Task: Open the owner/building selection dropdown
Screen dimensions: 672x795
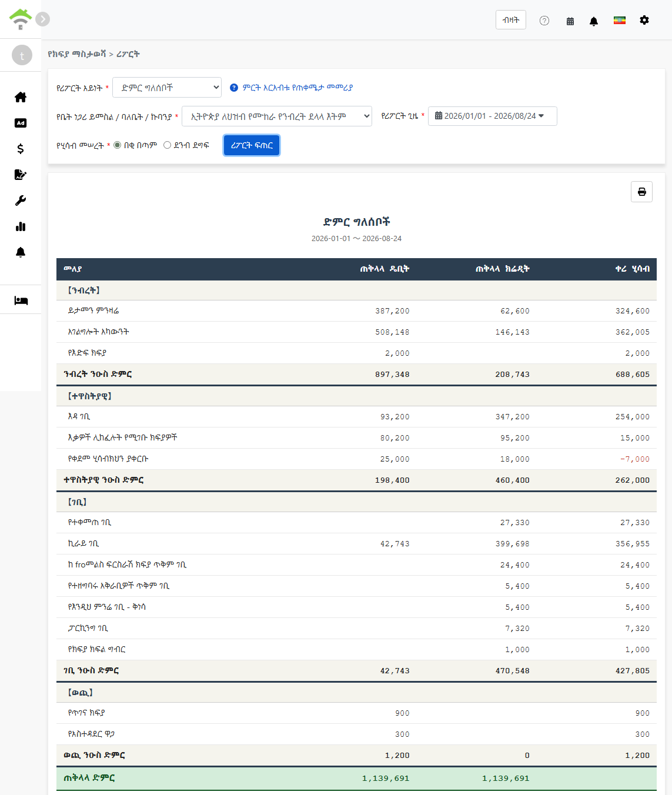Action: [277, 116]
